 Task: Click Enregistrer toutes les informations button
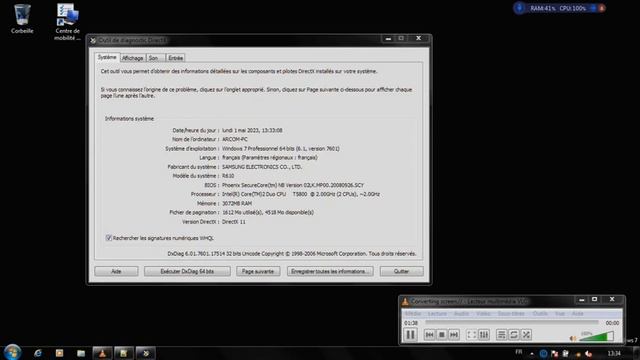[x=330, y=271]
